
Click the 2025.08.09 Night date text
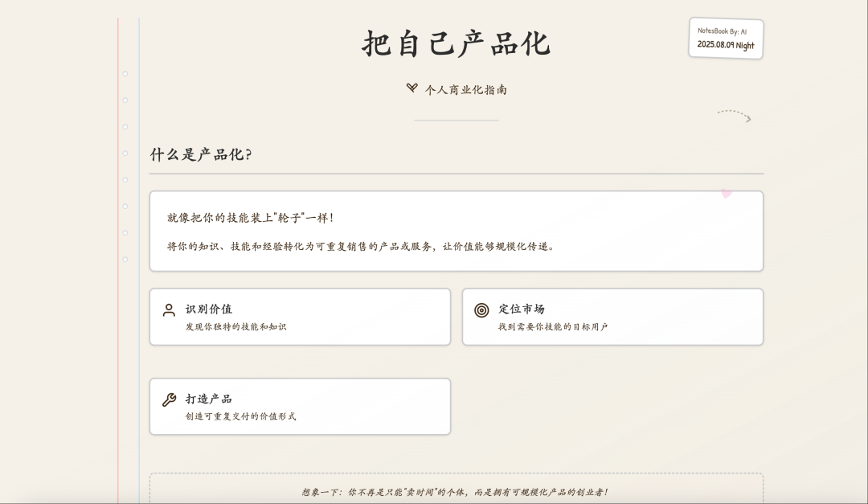point(726,46)
